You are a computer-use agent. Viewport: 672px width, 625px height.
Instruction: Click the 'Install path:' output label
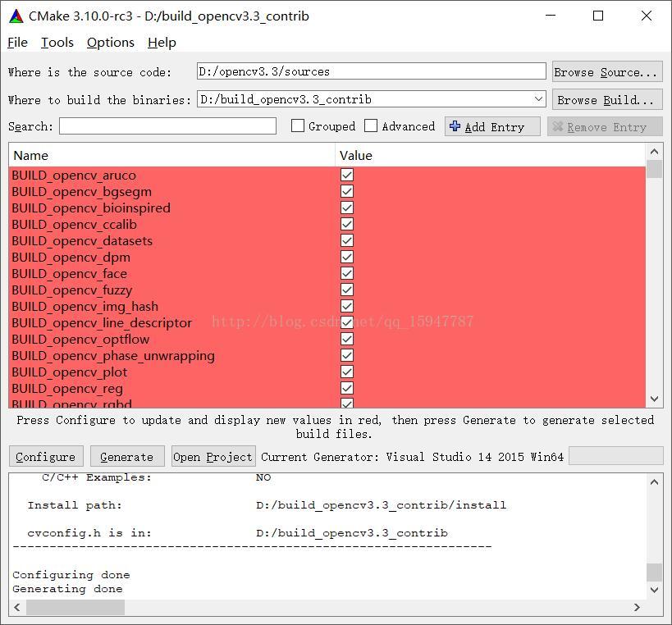pos(75,505)
